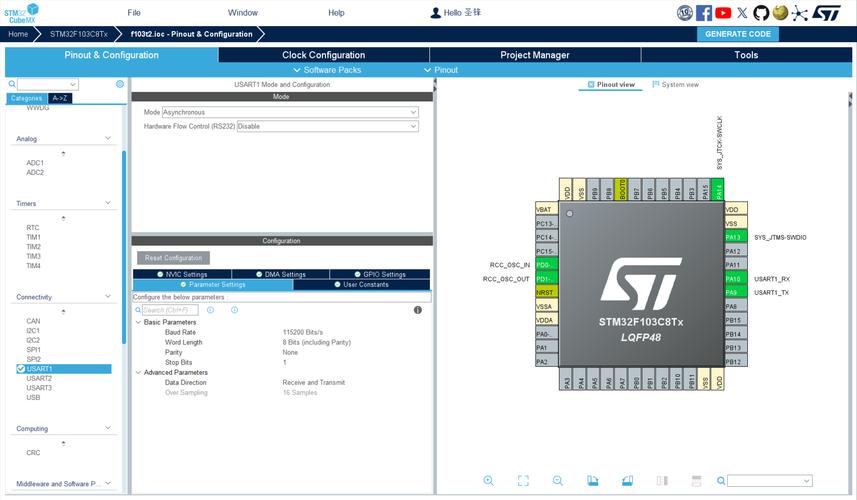This screenshot has width=857, height=500.
Task: Open the GitHub icon link
Action: click(761, 13)
